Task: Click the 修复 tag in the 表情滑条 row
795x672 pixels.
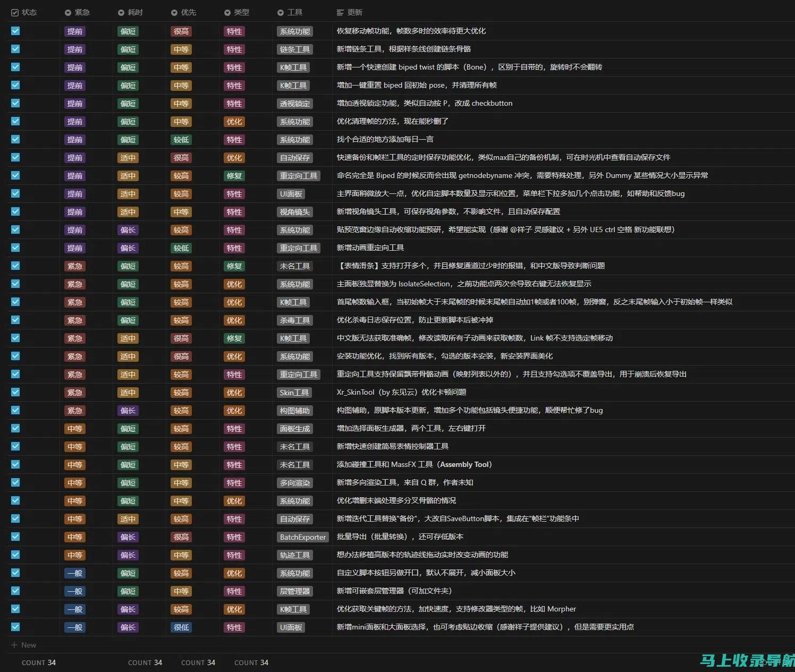Action: pos(234,266)
